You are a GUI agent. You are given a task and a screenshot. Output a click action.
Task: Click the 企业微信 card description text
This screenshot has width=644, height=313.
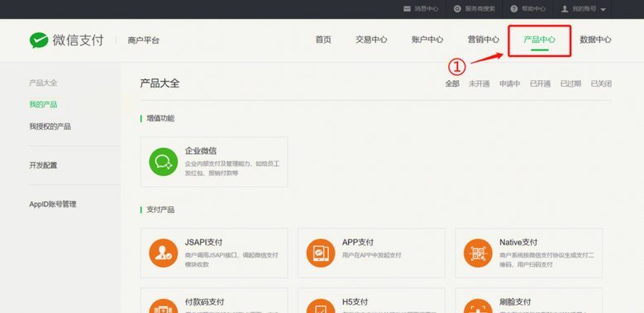[x=232, y=168]
